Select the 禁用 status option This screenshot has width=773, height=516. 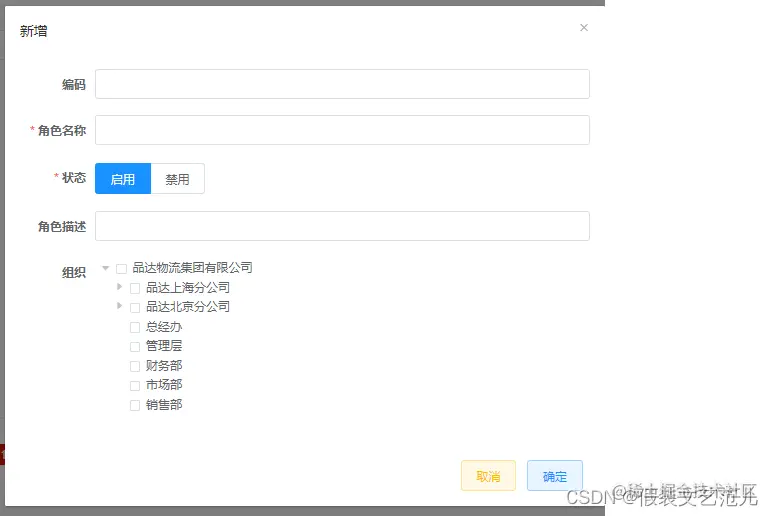click(177, 179)
